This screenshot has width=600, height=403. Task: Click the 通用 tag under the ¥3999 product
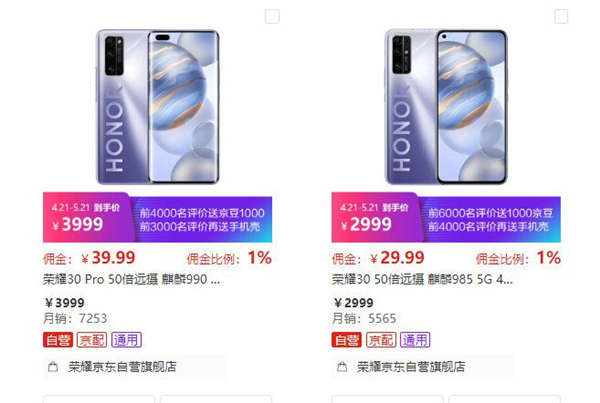(x=126, y=340)
